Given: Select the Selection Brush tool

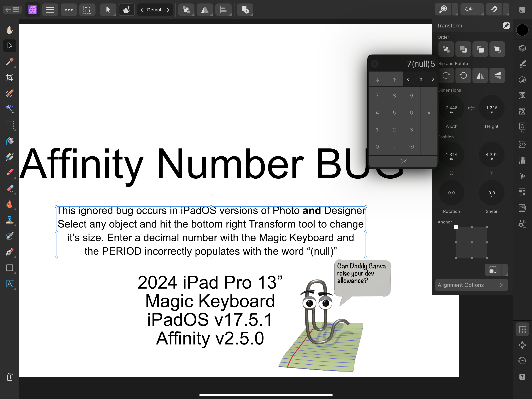Looking at the screenshot, I should tap(10, 94).
